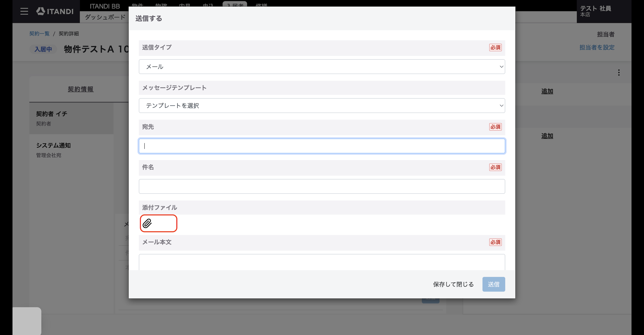Select ITANDI BB in top navigation

click(x=105, y=6)
